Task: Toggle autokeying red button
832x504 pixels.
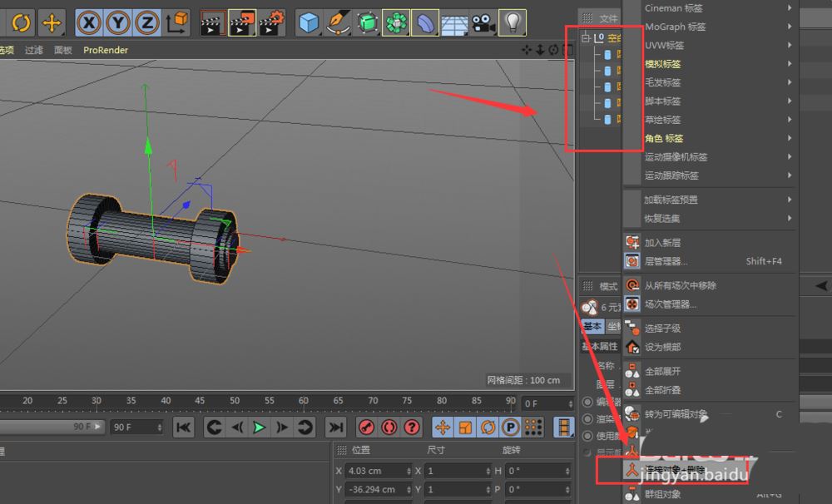Action: pos(389,427)
